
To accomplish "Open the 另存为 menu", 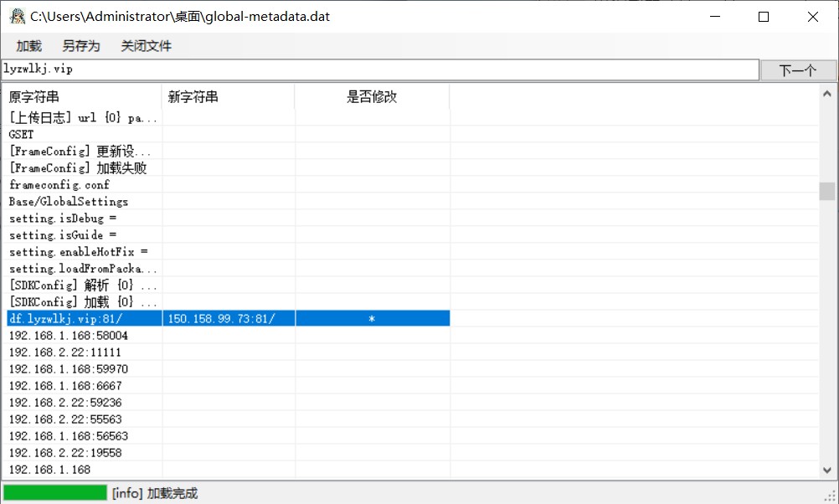I will tap(81, 46).
